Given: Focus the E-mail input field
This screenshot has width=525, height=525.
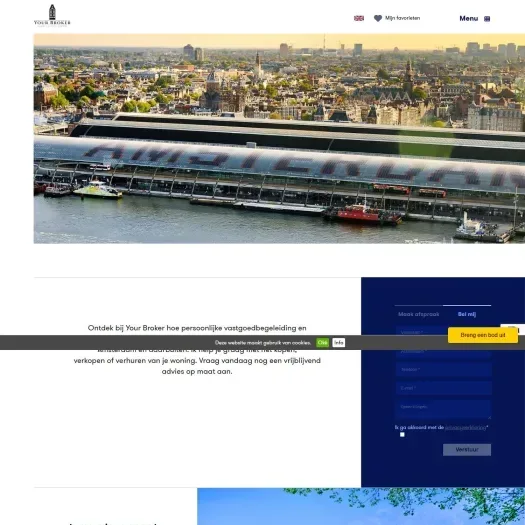Looking at the screenshot, I should (x=443, y=388).
